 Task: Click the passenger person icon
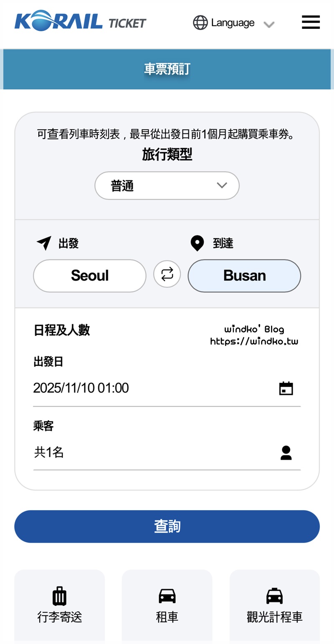[x=286, y=453]
